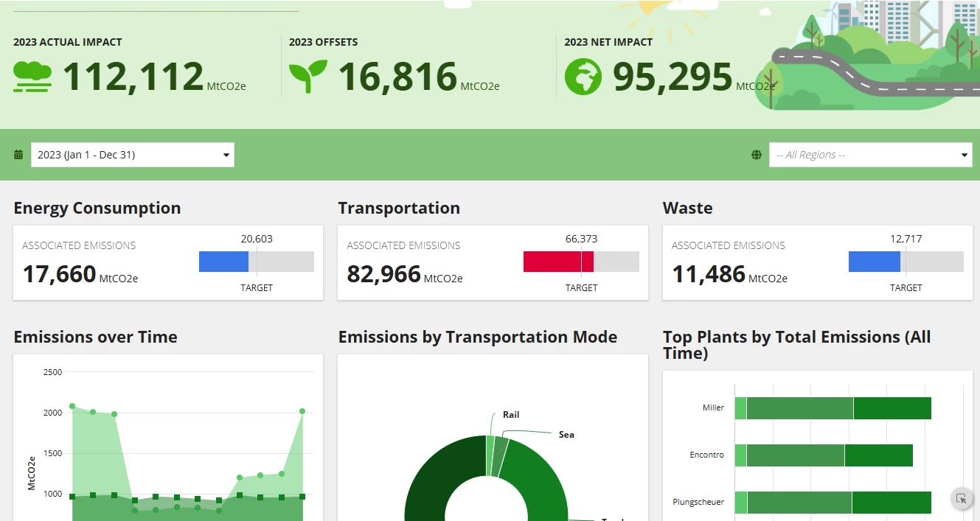
Task: Click the 95,295 net impact value
Action: pos(673,77)
